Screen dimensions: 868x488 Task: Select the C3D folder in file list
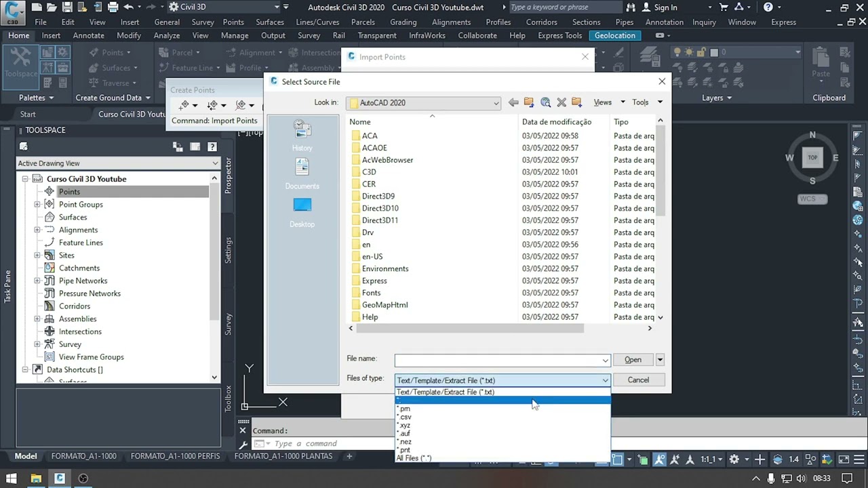tap(369, 172)
